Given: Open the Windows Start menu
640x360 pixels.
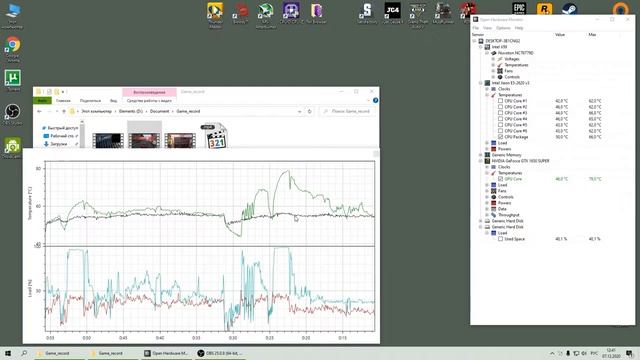Looking at the screenshot, I should [8, 353].
